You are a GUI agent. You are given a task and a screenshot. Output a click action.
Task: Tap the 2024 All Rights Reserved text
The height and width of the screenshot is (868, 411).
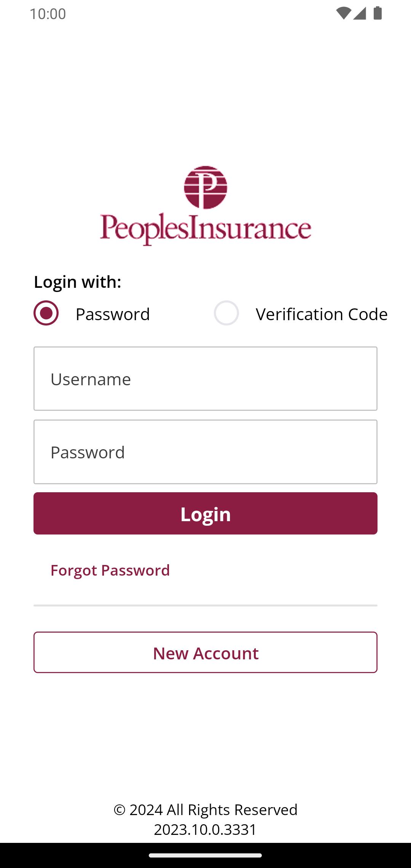205,810
